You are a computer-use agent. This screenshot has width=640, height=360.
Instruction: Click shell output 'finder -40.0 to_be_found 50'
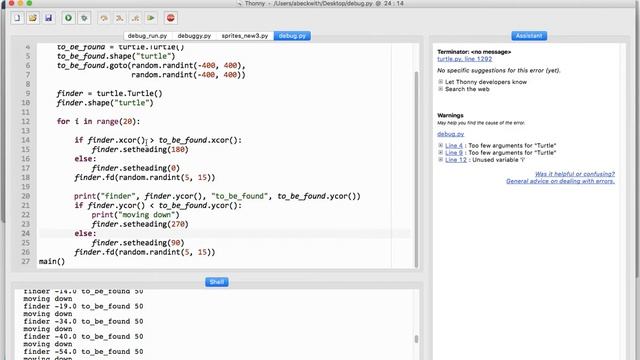tap(83, 337)
